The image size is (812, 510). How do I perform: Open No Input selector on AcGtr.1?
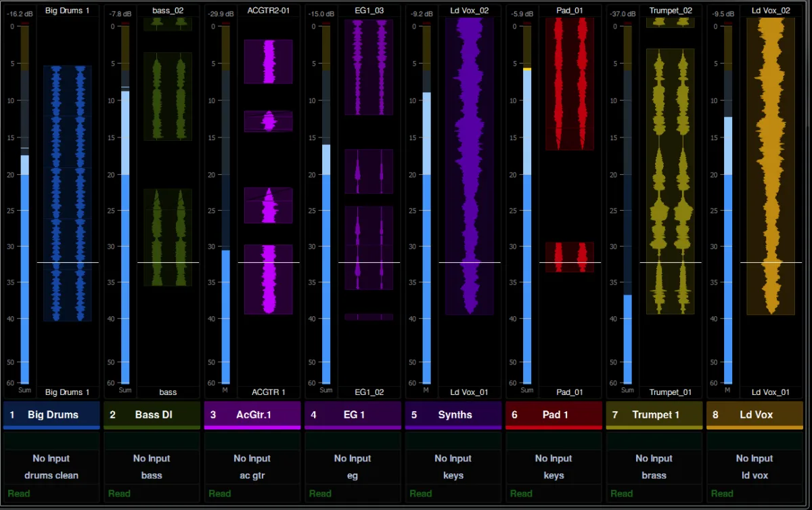click(252, 459)
